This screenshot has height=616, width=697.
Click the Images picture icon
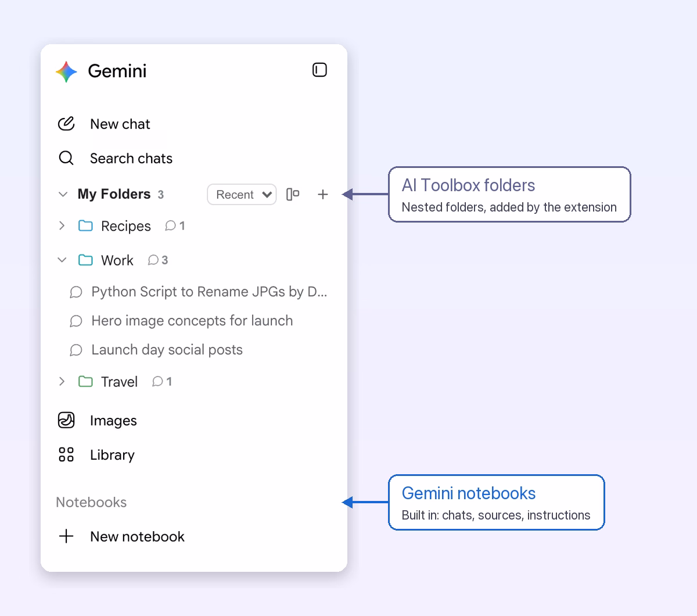coord(66,420)
